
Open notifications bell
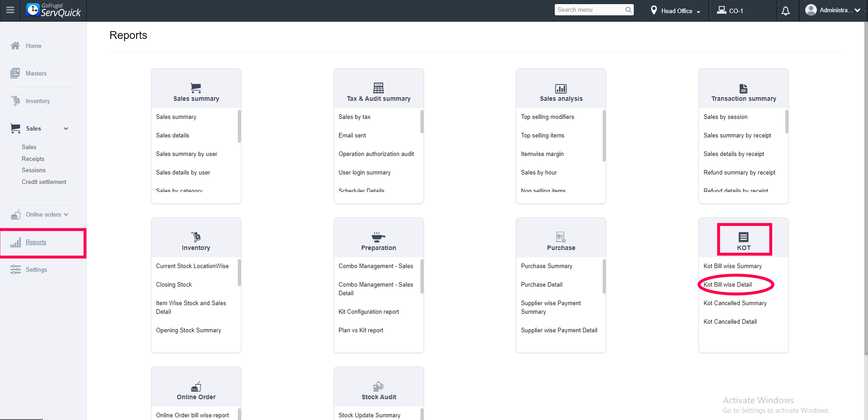[786, 10]
